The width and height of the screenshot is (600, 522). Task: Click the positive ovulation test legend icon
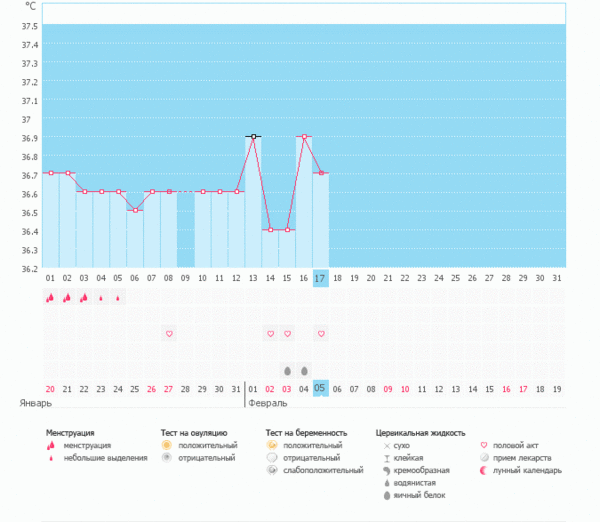pos(166,445)
